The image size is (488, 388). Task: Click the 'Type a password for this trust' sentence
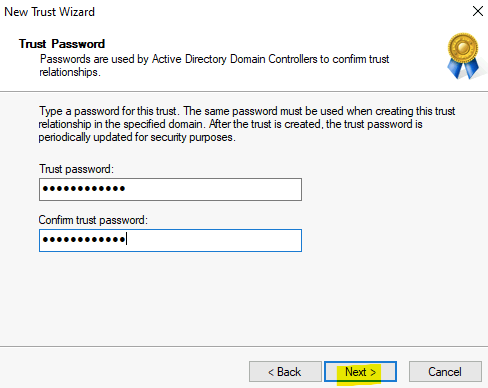(108, 111)
